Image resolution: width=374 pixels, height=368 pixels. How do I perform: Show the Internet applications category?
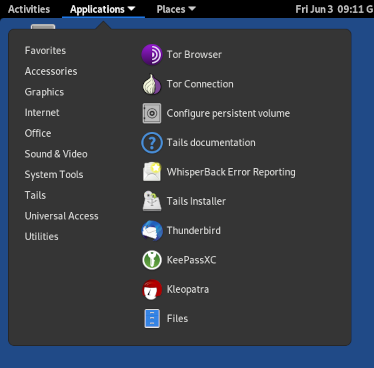pos(42,113)
